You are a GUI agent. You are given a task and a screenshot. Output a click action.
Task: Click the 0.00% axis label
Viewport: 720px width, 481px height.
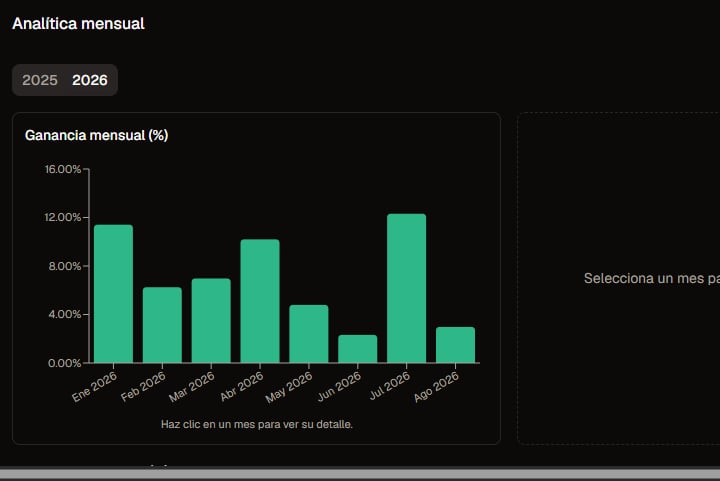[65, 363]
